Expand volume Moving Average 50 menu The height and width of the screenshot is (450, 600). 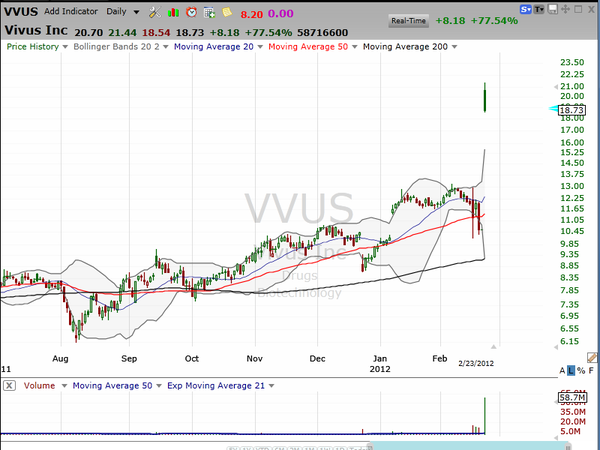tap(159, 386)
